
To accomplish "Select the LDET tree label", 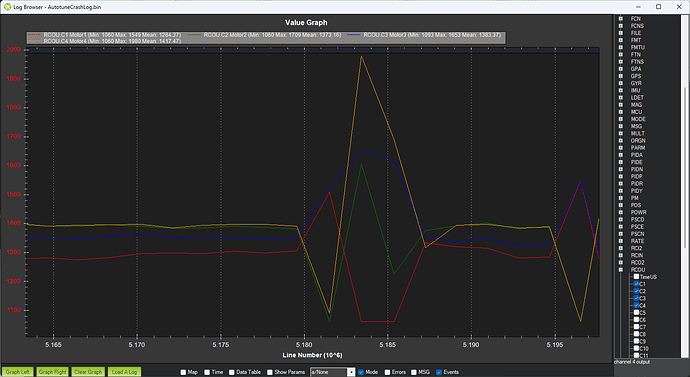I will [637, 98].
